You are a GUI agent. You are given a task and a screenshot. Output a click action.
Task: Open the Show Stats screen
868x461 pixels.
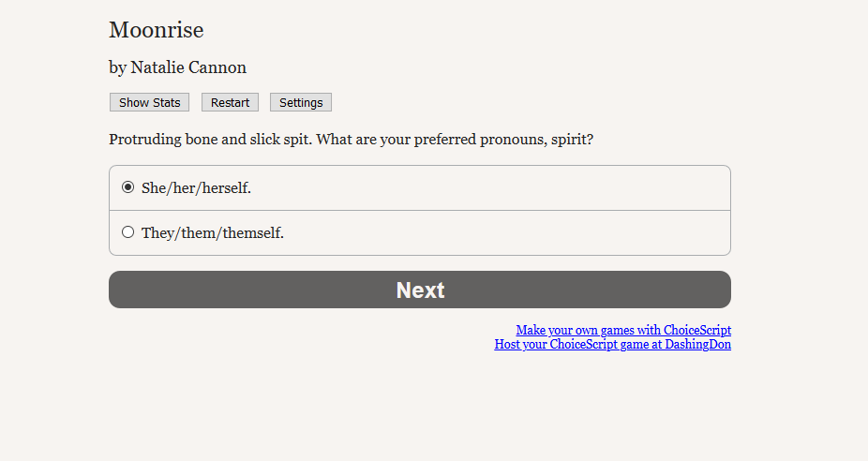tap(150, 103)
